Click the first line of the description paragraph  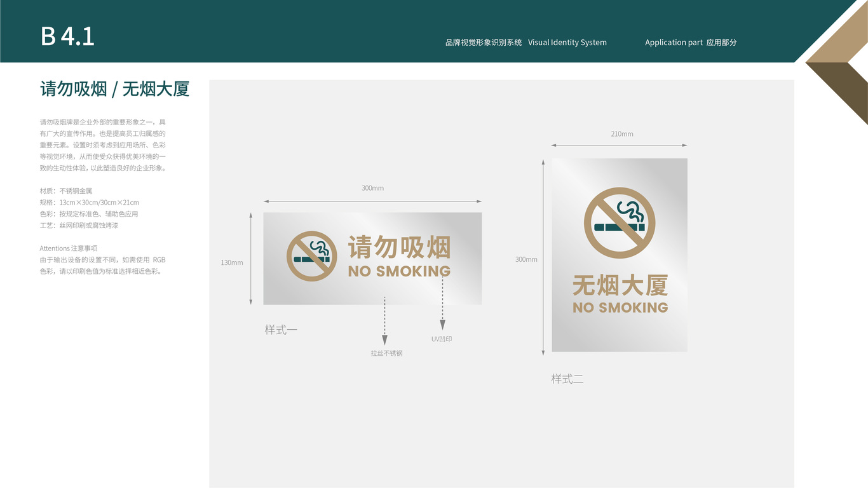103,122
